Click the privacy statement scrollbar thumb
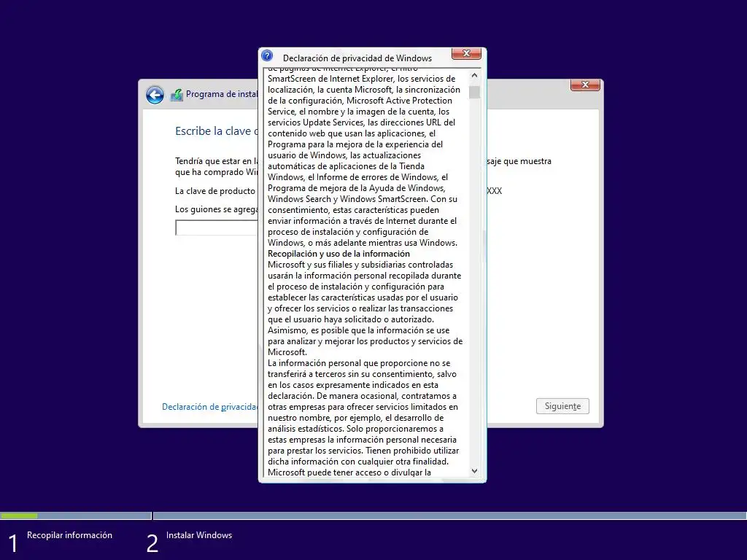 coord(474,92)
